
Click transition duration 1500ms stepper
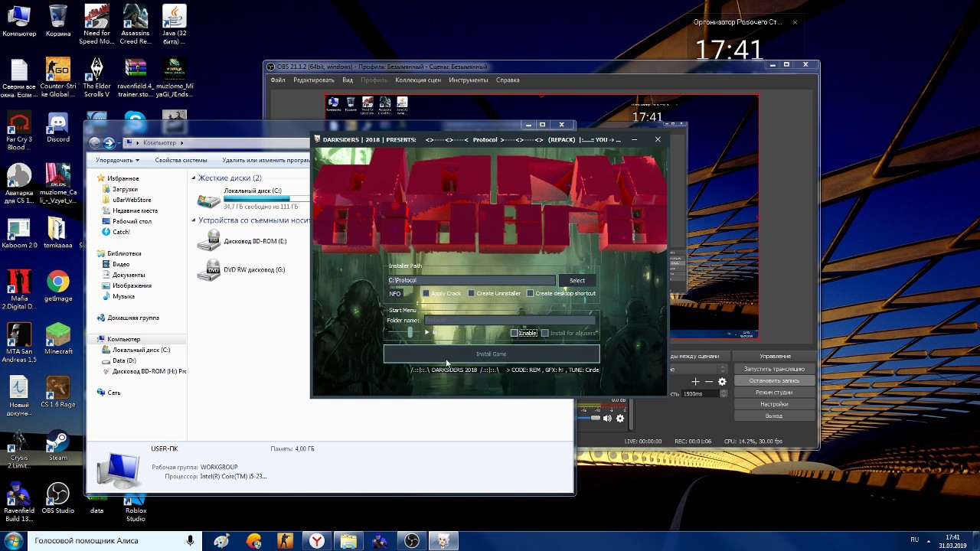click(724, 393)
